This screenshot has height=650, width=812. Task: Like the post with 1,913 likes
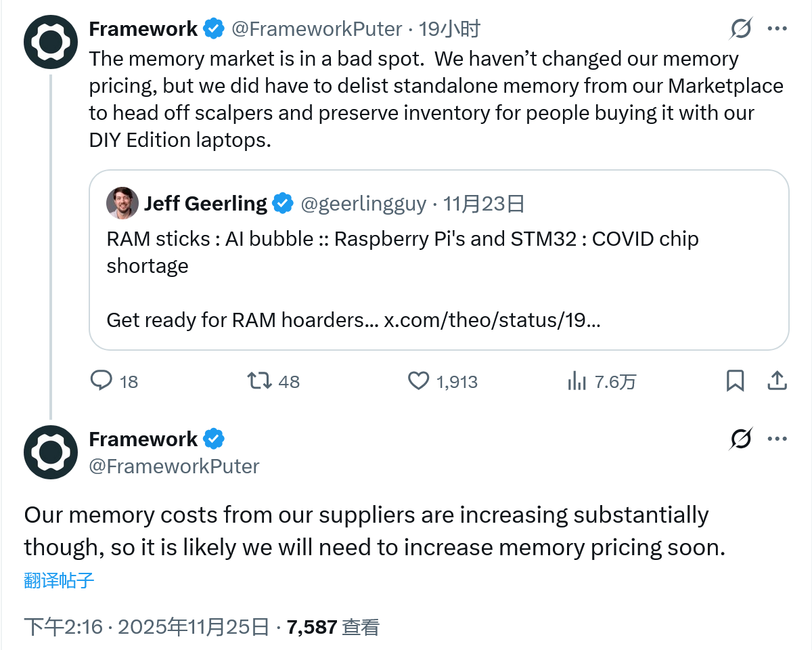[419, 381]
